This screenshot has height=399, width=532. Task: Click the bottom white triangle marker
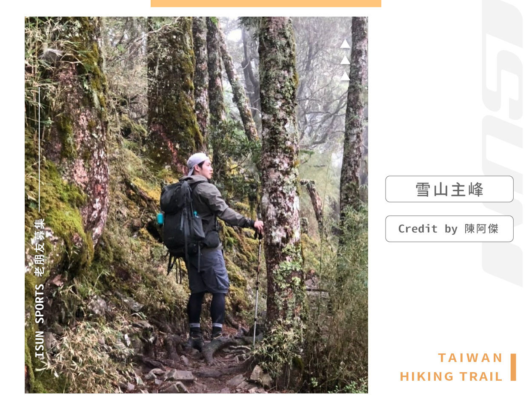pos(345,76)
